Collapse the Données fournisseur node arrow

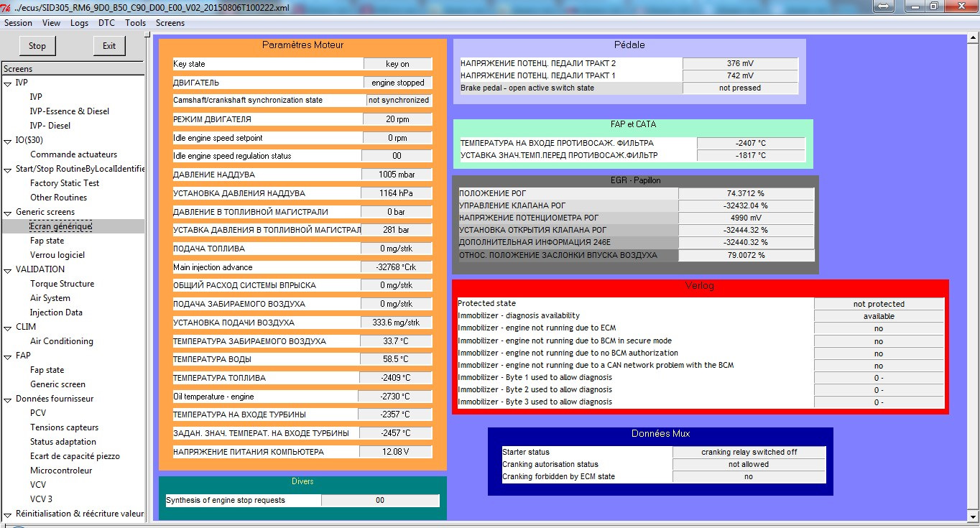pyautogui.click(x=7, y=399)
